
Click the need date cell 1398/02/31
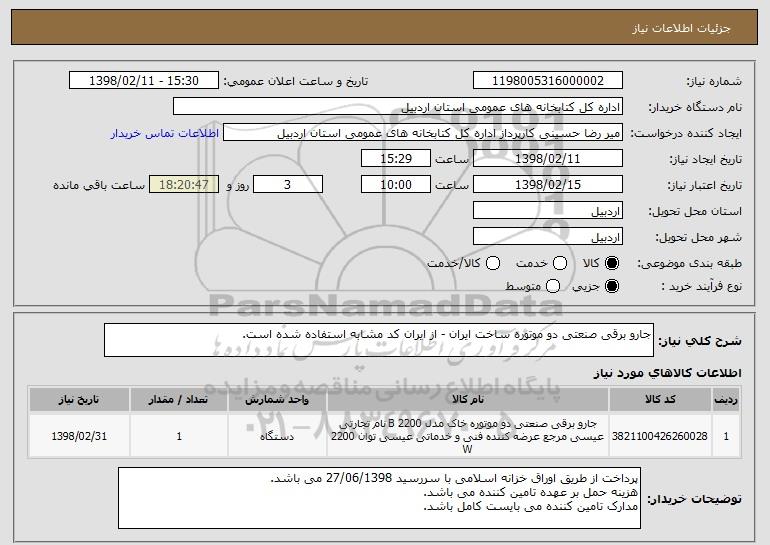click(x=79, y=436)
